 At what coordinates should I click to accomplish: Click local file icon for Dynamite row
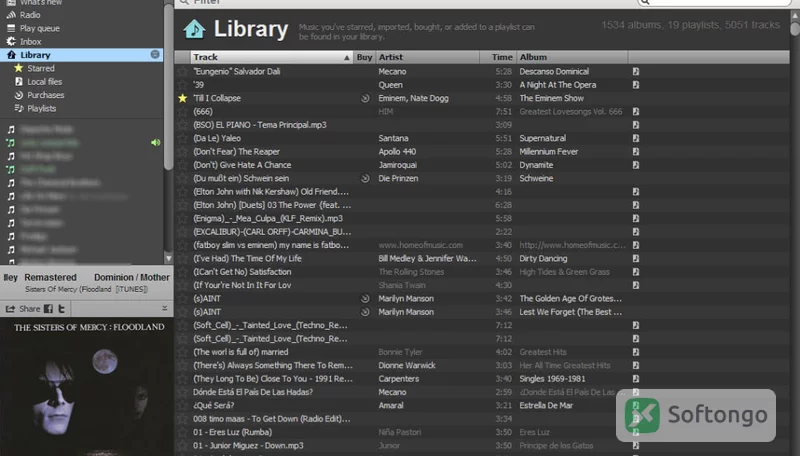tap(636, 165)
